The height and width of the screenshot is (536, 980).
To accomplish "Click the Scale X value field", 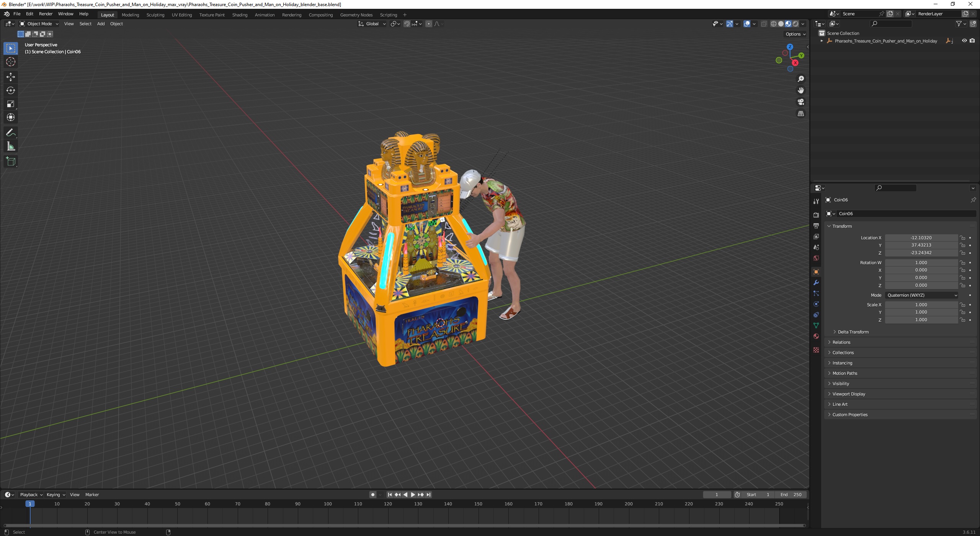I will pyautogui.click(x=921, y=305).
